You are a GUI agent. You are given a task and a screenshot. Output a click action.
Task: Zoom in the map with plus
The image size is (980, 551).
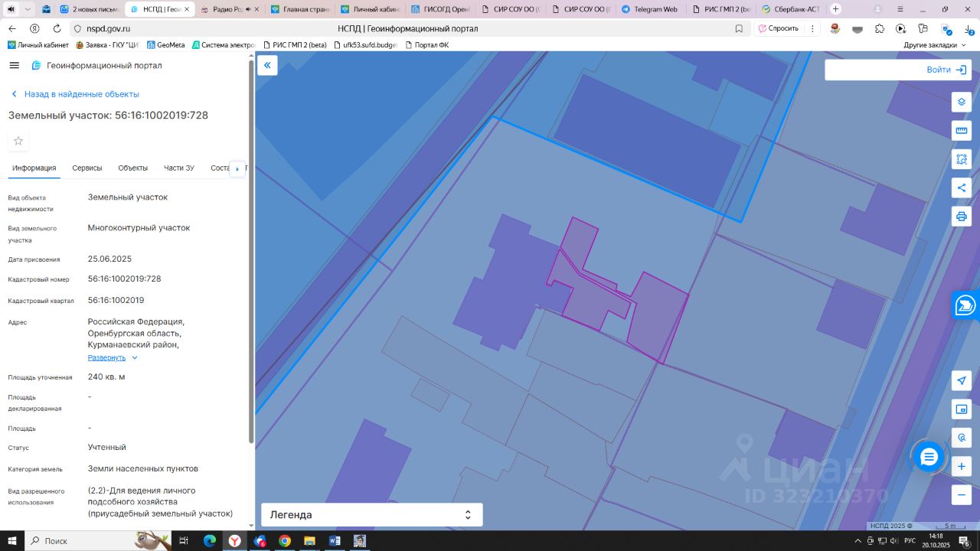(x=962, y=466)
